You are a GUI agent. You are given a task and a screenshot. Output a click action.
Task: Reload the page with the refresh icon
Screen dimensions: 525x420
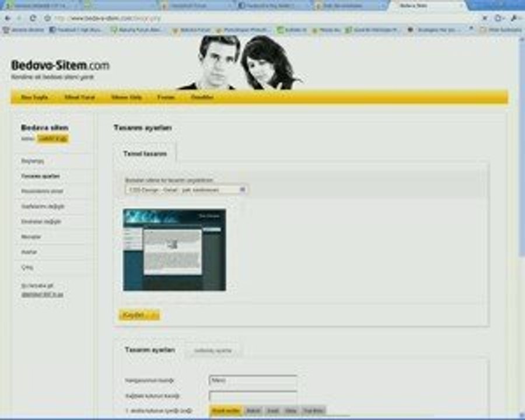[33, 18]
